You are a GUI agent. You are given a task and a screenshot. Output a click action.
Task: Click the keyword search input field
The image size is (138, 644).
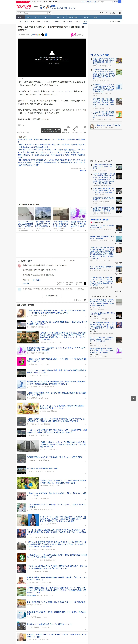[32, 13]
